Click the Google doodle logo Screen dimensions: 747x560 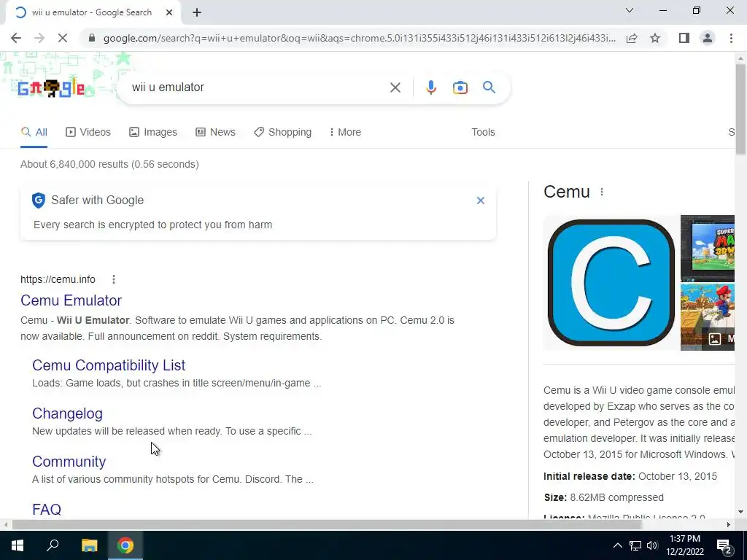pyautogui.click(x=52, y=88)
